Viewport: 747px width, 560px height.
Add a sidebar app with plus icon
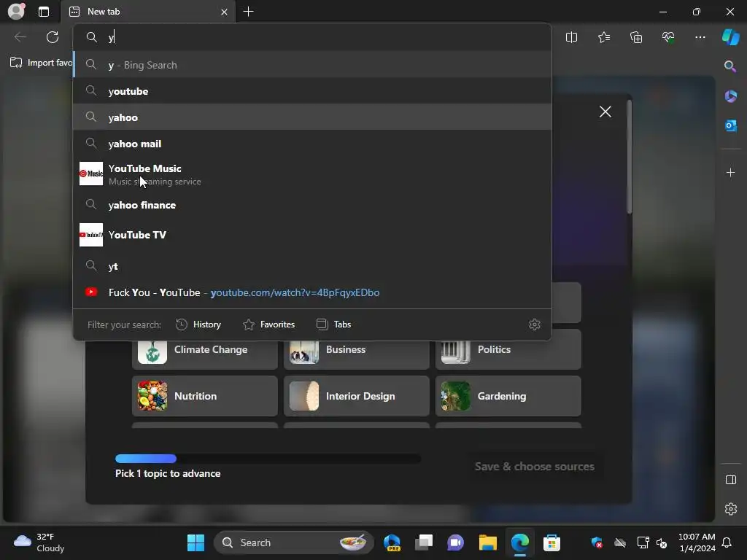[x=730, y=172]
